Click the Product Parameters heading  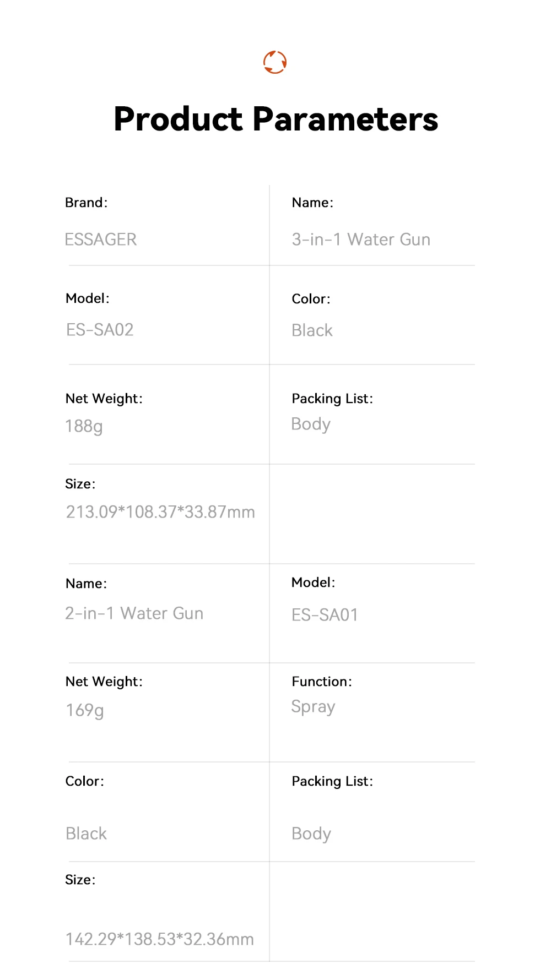click(x=275, y=119)
